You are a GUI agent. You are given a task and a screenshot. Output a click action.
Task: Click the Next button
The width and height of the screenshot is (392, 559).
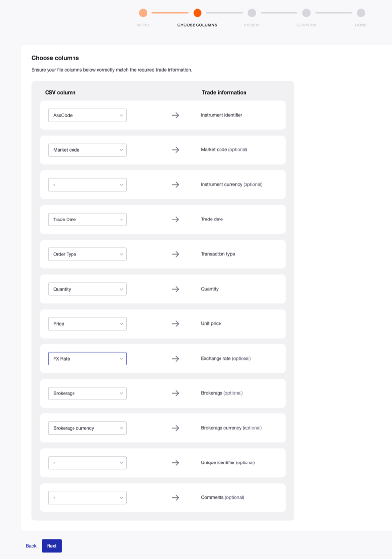(x=52, y=546)
